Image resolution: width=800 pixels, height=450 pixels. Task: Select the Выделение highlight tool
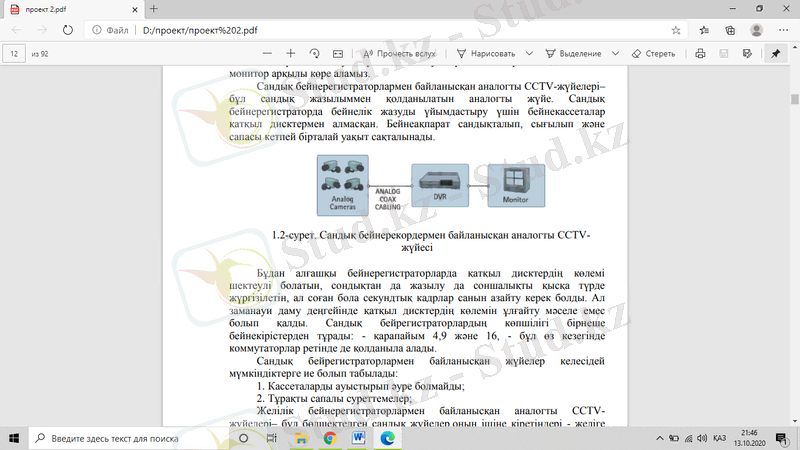(573, 54)
